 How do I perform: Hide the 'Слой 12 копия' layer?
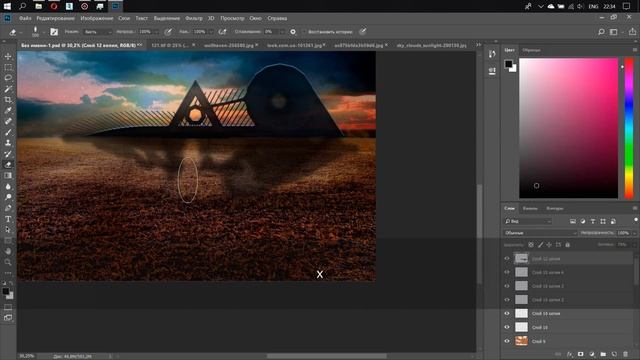(507, 258)
